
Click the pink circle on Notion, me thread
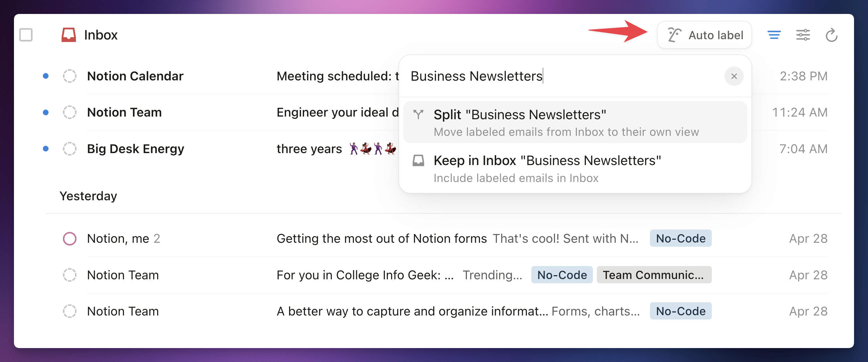tap(70, 239)
